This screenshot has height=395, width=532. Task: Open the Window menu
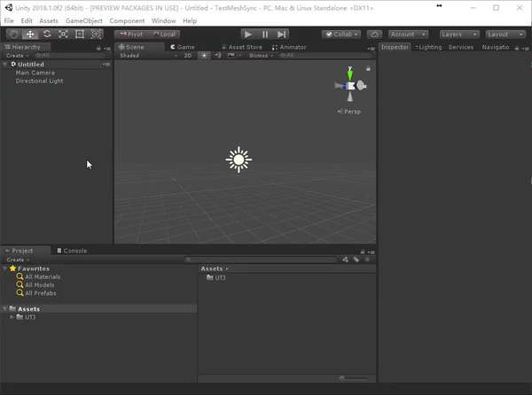[163, 21]
